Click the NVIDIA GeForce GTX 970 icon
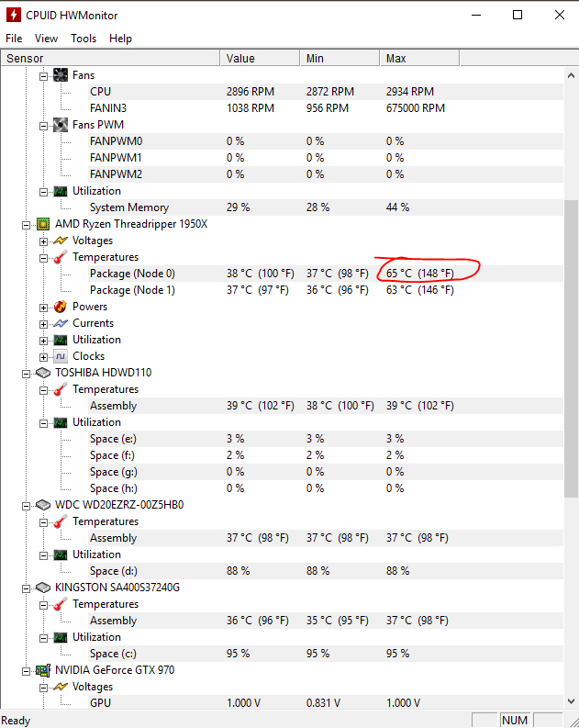 pyautogui.click(x=43, y=670)
